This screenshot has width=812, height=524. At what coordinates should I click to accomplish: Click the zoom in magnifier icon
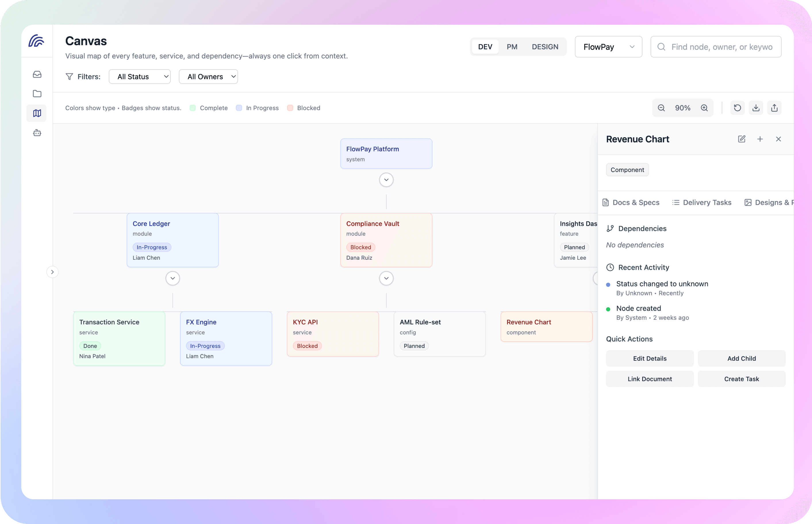click(704, 108)
